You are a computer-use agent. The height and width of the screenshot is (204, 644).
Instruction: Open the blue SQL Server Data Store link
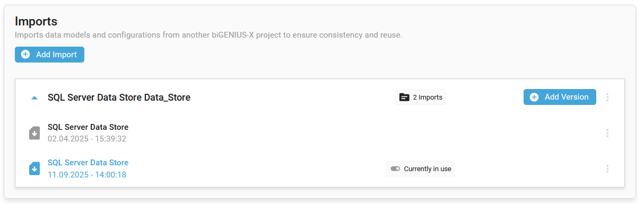(88, 163)
